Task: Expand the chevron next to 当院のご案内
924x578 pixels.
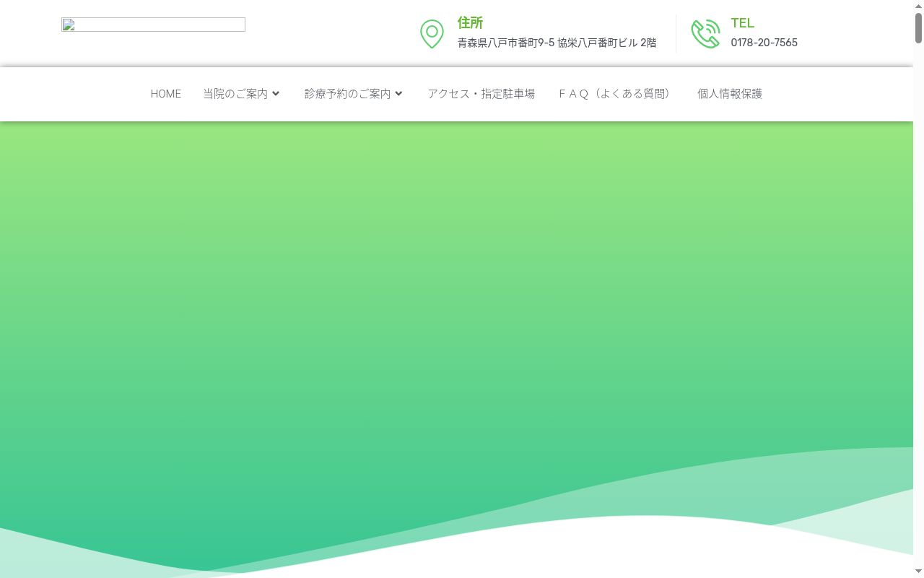Action: 276,94
